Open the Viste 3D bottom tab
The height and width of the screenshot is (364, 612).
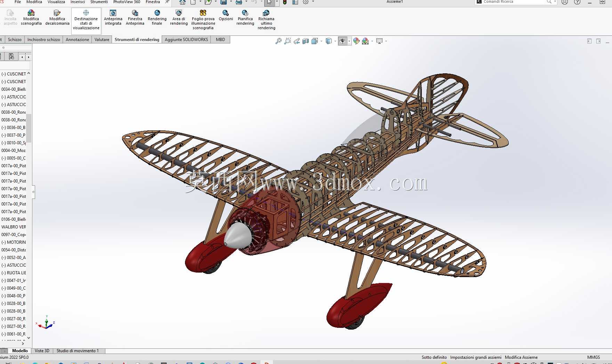[x=42, y=351]
